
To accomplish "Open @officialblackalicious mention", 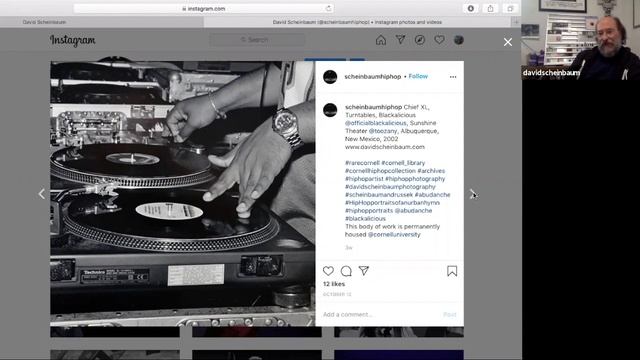I will pos(376,123).
